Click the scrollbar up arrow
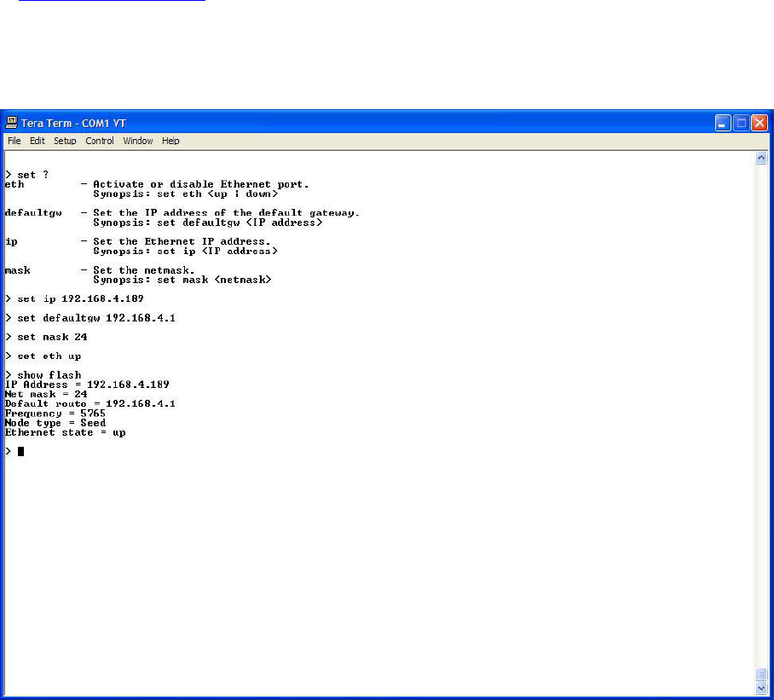 (761, 158)
